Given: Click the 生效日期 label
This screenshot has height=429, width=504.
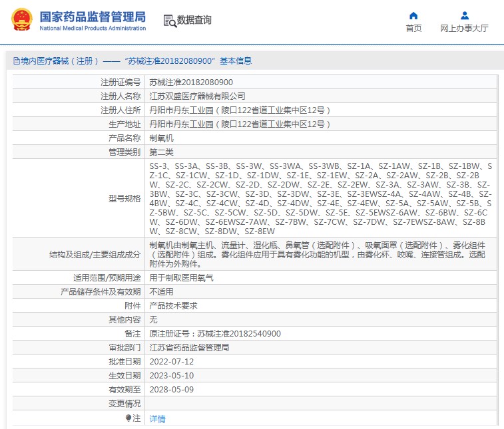Looking at the screenshot, I should pyautogui.click(x=125, y=375).
